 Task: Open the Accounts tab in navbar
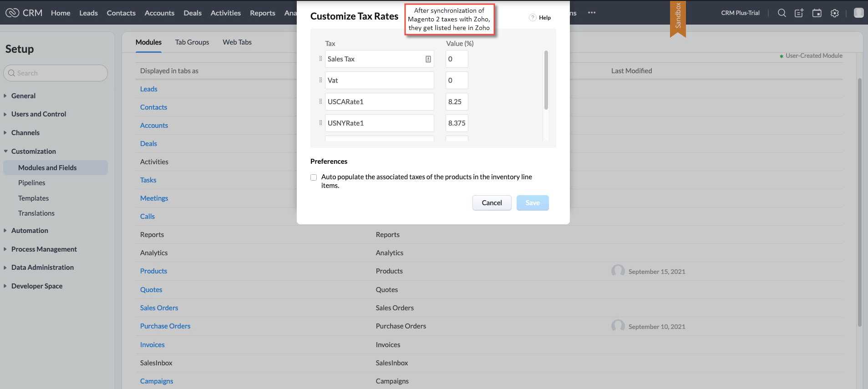159,13
